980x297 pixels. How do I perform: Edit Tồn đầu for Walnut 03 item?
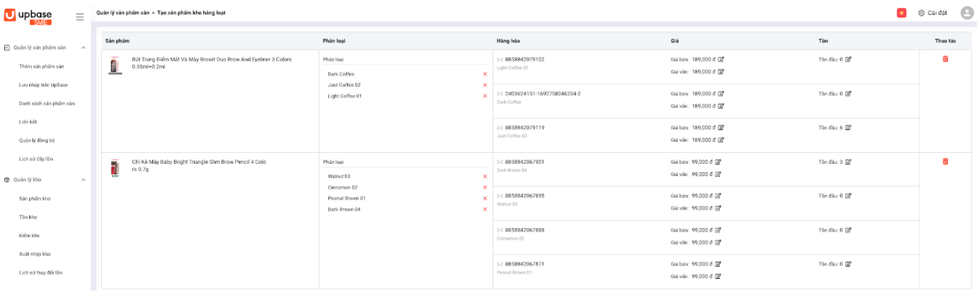click(848, 196)
